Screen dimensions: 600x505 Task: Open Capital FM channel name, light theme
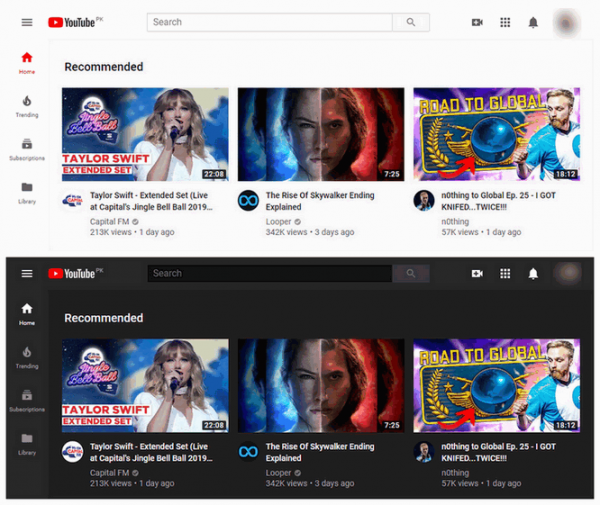point(109,222)
